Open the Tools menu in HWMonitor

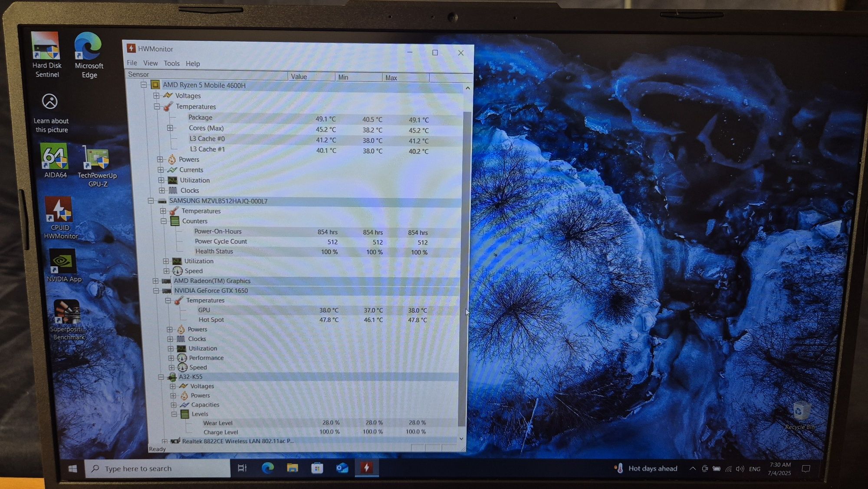(171, 63)
